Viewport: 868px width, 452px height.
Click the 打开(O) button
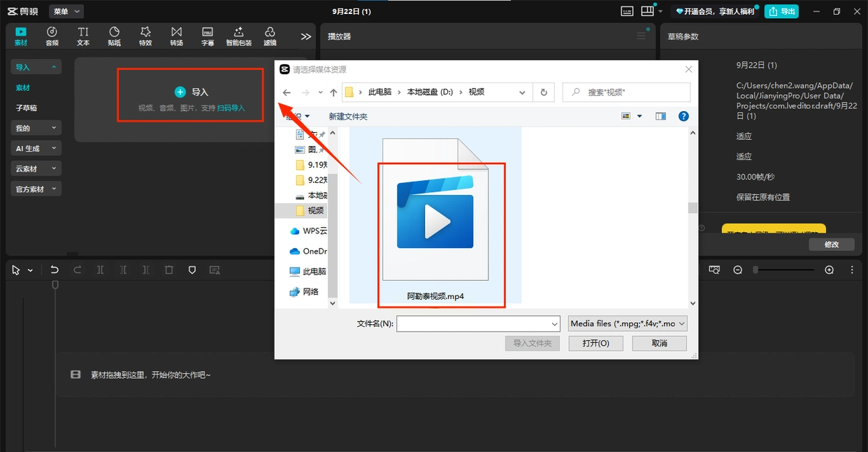coord(595,343)
